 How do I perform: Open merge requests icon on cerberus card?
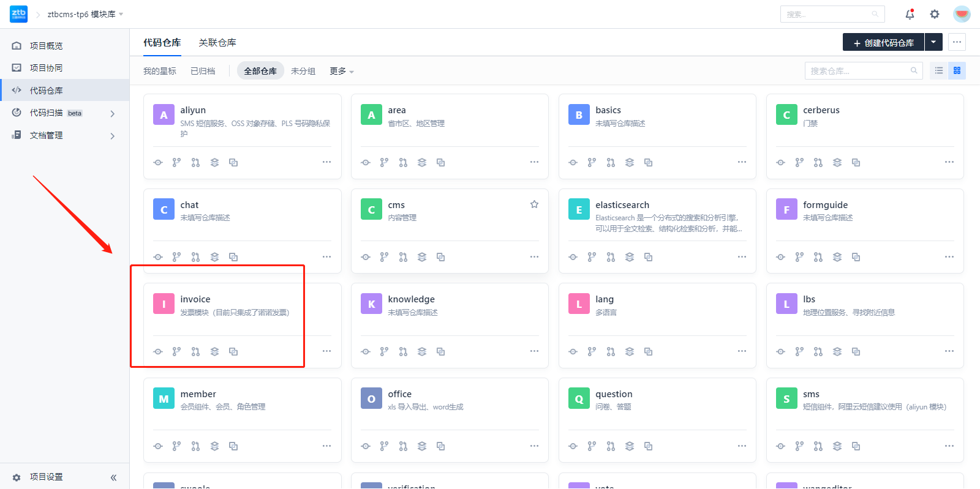pyautogui.click(x=818, y=162)
